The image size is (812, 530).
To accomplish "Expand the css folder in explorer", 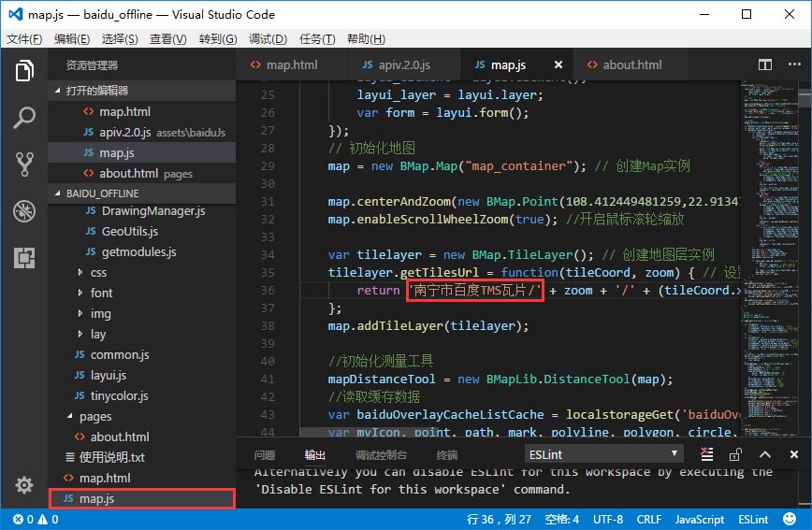I will coord(98,273).
